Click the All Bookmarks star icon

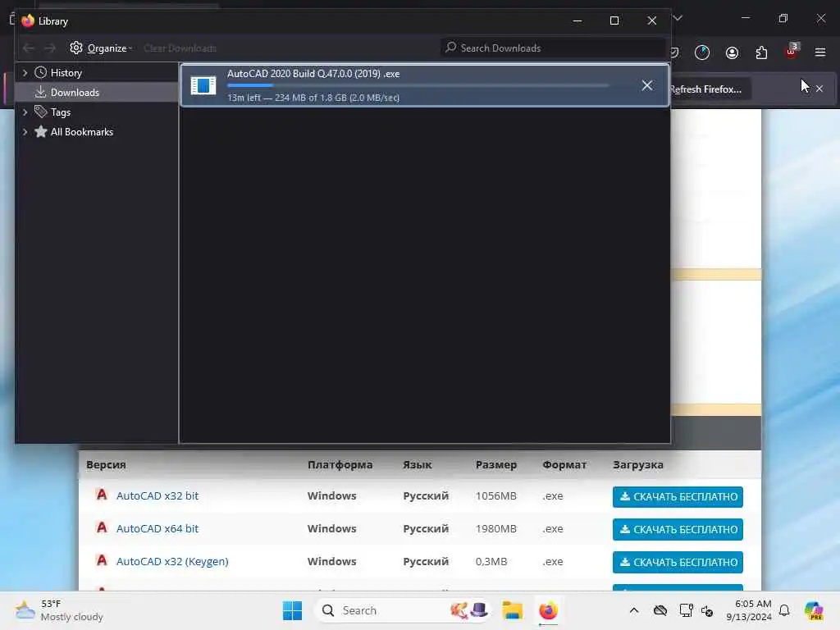(41, 131)
